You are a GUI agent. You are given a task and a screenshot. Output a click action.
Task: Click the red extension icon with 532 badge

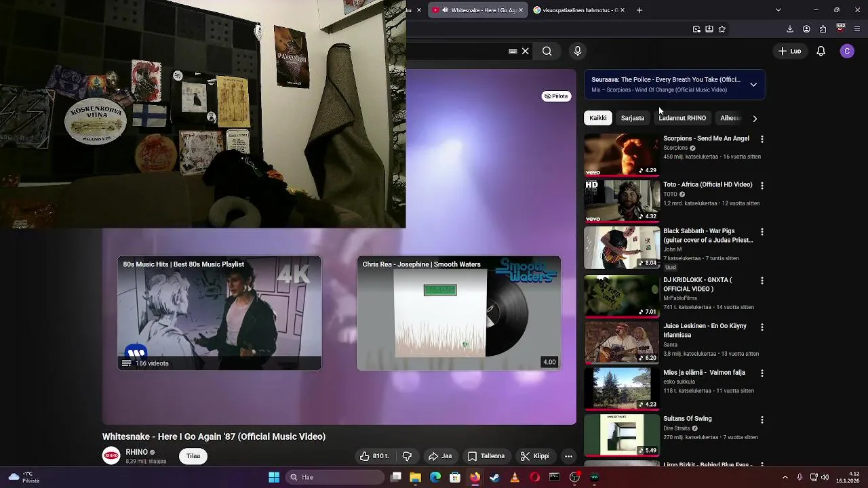841,28
